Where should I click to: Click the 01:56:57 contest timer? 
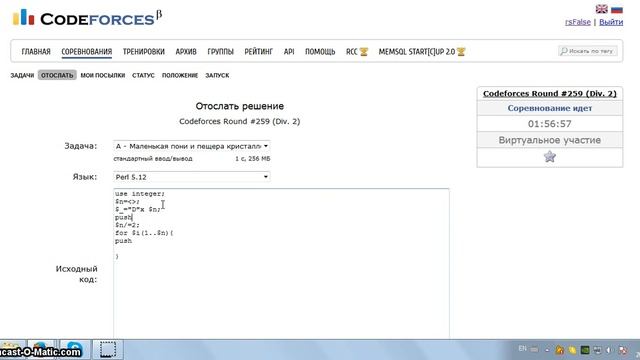tap(550, 124)
